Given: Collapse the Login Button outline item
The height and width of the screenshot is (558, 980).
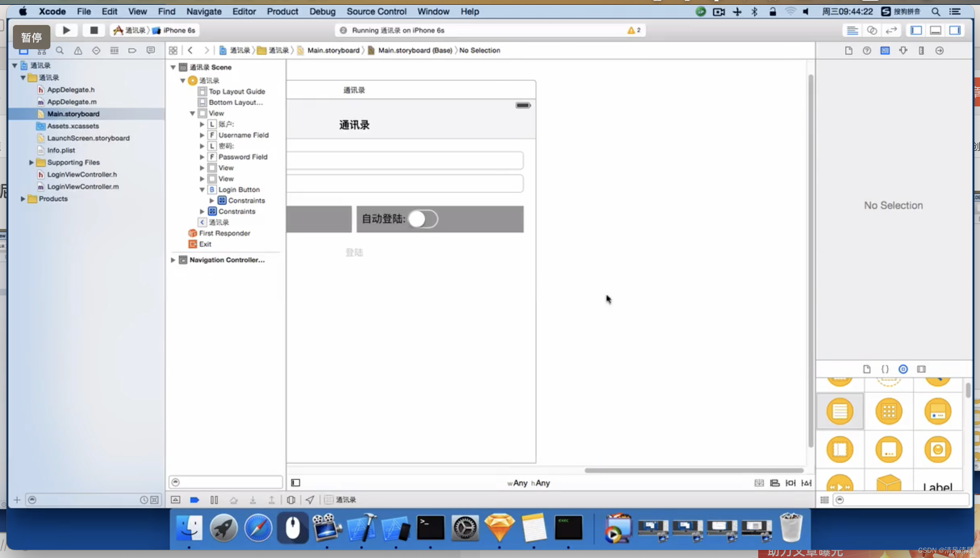Looking at the screenshot, I should 202,189.
